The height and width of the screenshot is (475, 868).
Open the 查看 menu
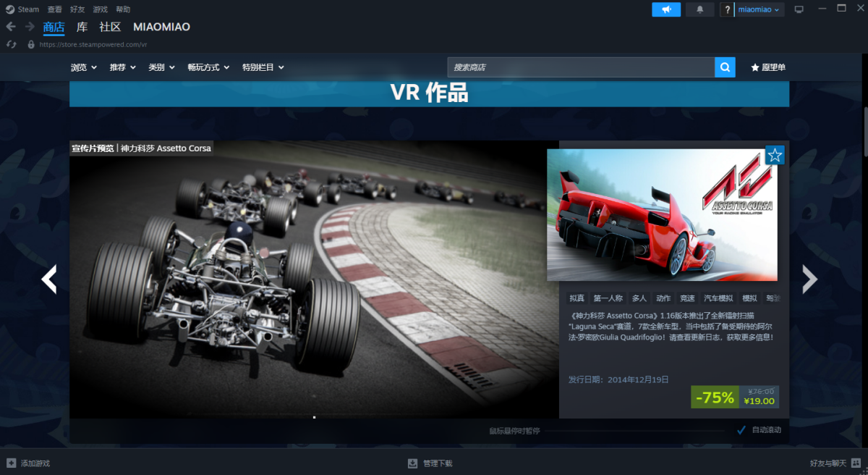55,9
